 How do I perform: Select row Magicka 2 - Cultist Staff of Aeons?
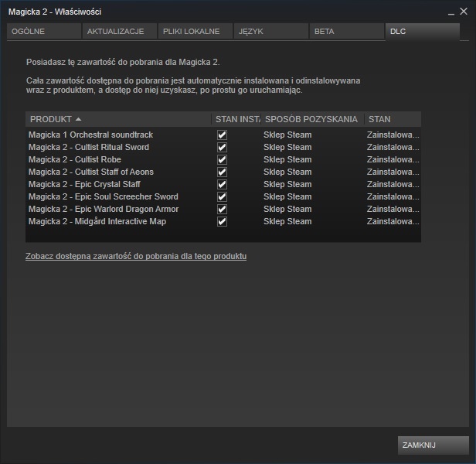click(x=223, y=172)
